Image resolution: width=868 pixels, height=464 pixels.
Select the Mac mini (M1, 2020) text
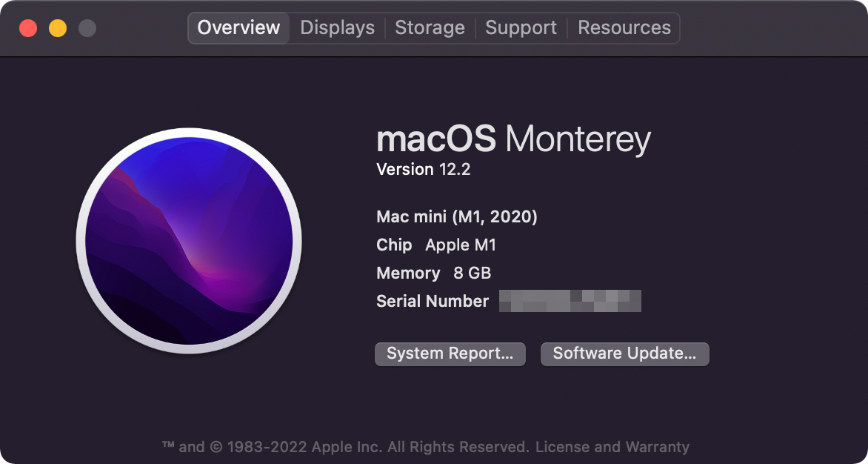457,216
